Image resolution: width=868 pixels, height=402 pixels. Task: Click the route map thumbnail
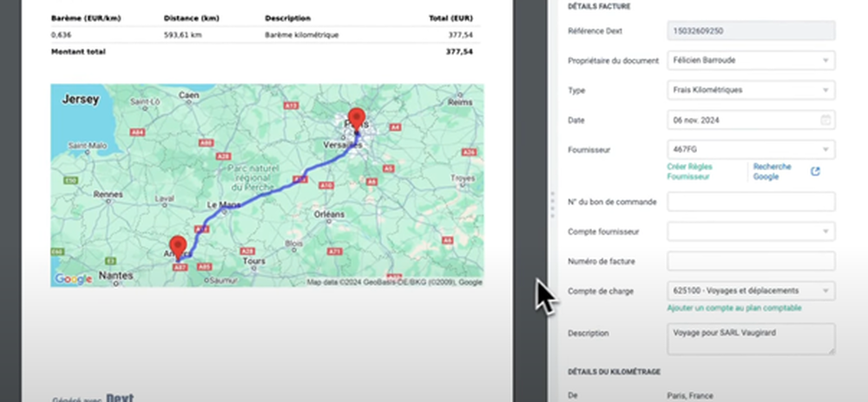[266, 185]
